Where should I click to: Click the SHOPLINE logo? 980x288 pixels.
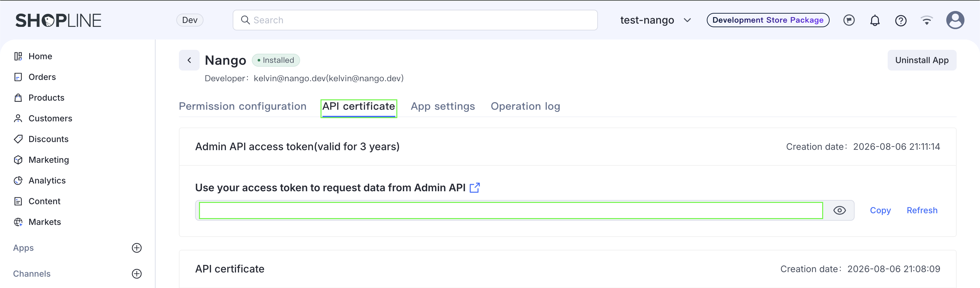pos(58,20)
